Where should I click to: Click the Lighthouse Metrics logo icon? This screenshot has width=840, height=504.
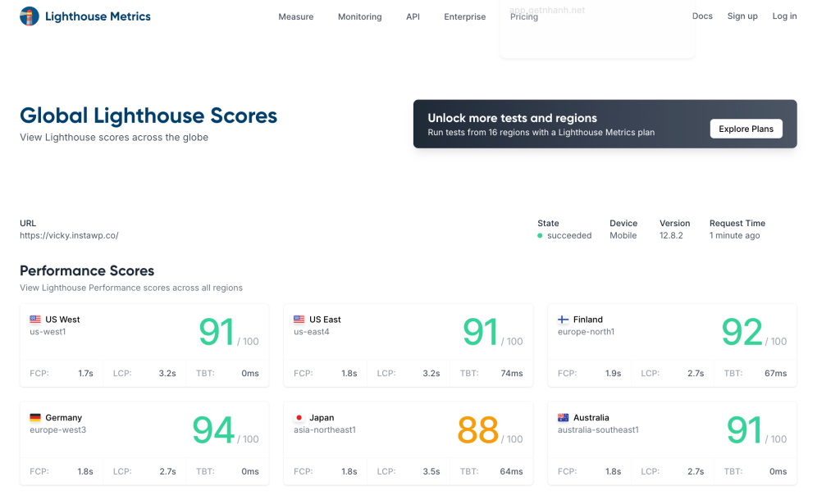click(x=29, y=16)
